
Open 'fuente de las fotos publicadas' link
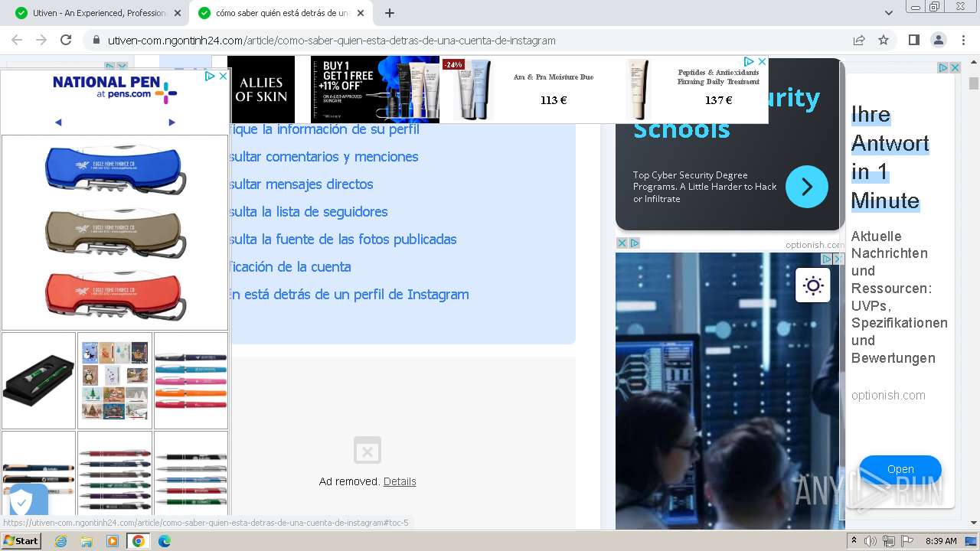342,239
